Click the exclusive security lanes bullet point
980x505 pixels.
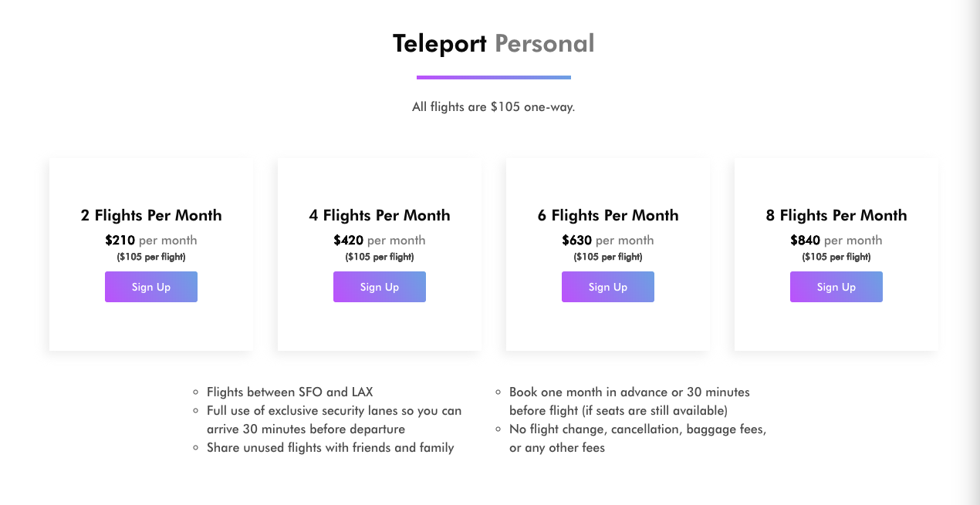[333, 419]
